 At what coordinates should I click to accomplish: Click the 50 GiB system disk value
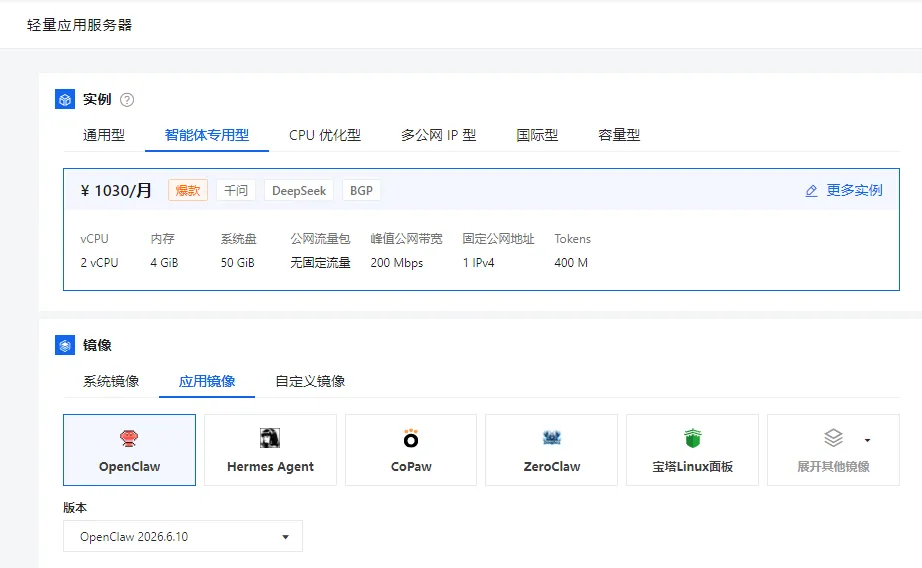pyautogui.click(x=238, y=263)
